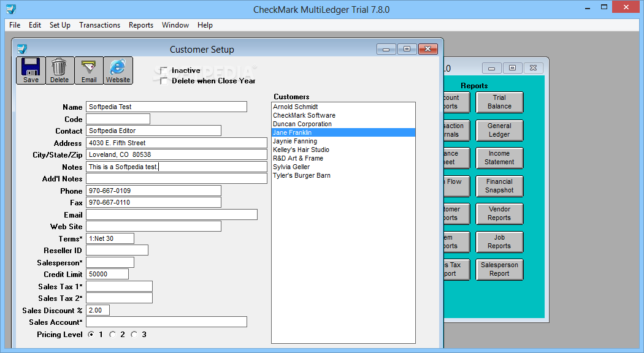Screen dimensions: 644x353
Task: Open the Email toolbar button
Action: click(x=89, y=70)
